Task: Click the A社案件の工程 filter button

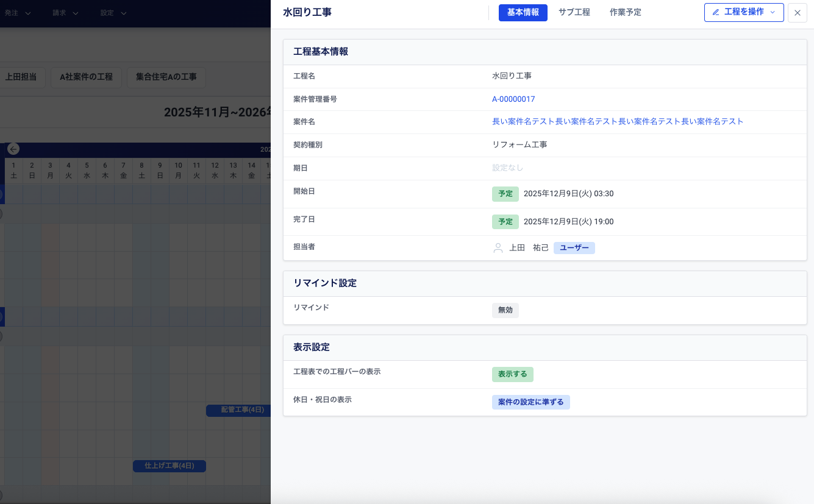Action: (86, 77)
